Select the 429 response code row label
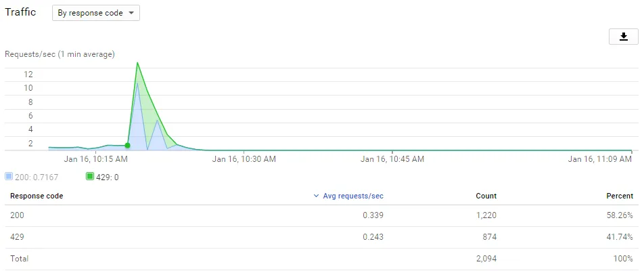The width and height of the screenshot is (644, 275). (x=16, y=237)
